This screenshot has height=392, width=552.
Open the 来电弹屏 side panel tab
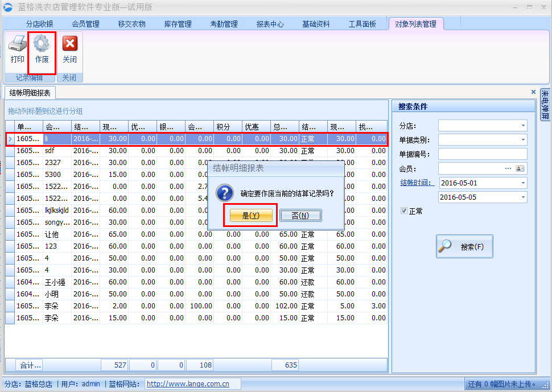(545, 105)
